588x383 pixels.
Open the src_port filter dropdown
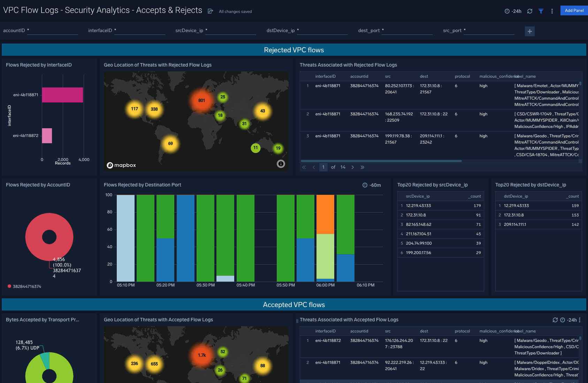(489, 31)
